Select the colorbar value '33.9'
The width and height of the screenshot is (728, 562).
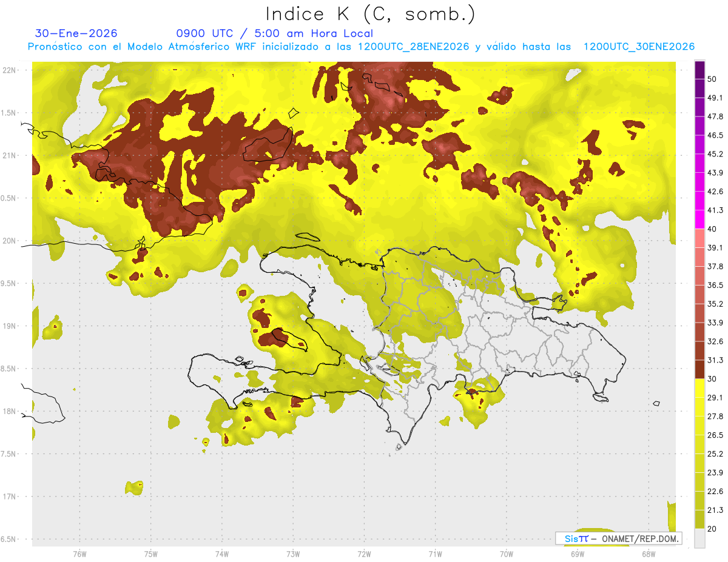pos(715,323)
